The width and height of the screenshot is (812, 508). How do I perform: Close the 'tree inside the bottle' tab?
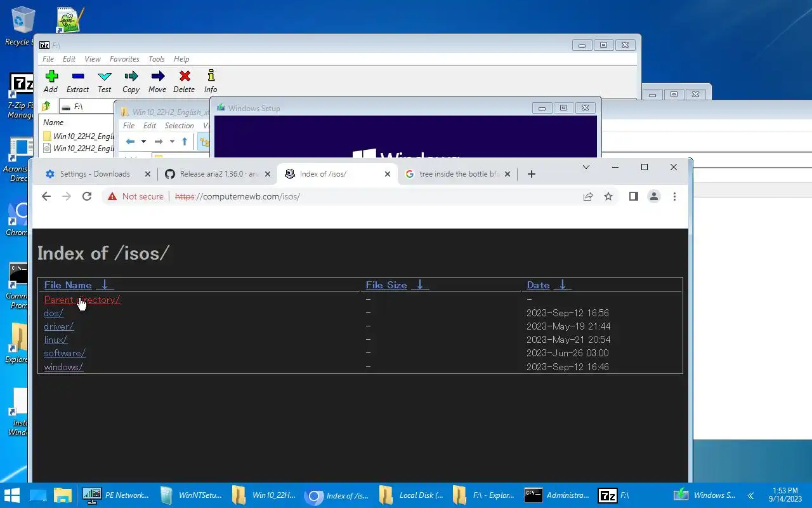507,174
